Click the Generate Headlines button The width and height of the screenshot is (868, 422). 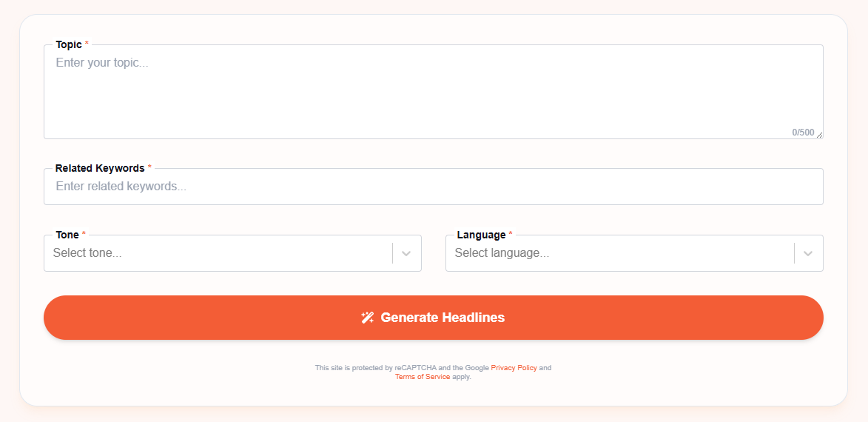click(x=434, y=318)
